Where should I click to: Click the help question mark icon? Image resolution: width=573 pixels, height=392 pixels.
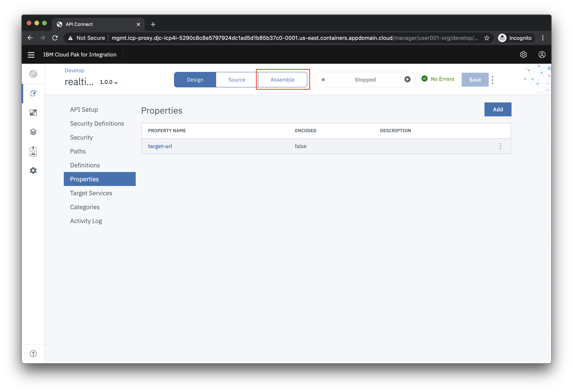pos(33,354)
